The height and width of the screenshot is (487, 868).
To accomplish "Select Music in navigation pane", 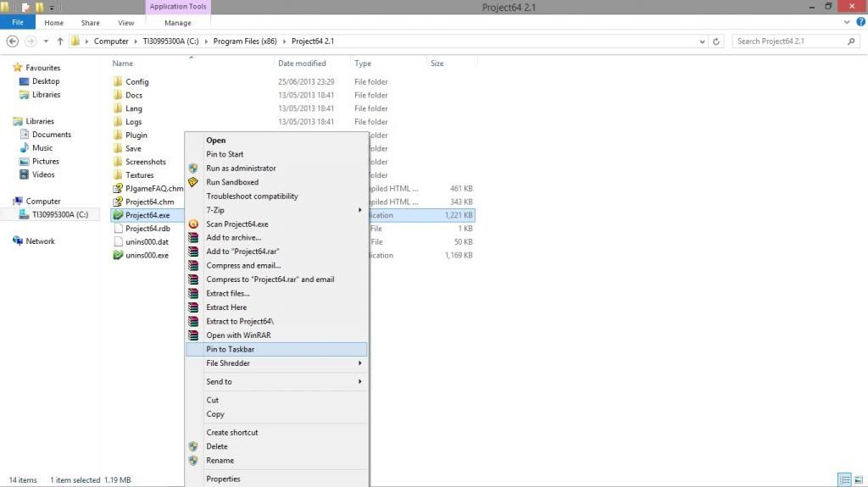I will 42,147.
